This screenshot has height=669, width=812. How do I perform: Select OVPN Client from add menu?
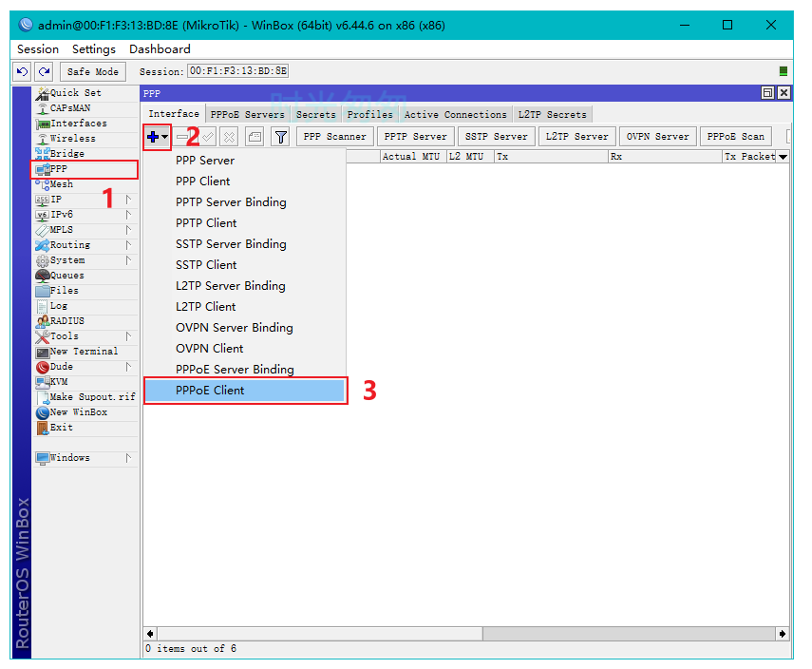coord(245,348)
